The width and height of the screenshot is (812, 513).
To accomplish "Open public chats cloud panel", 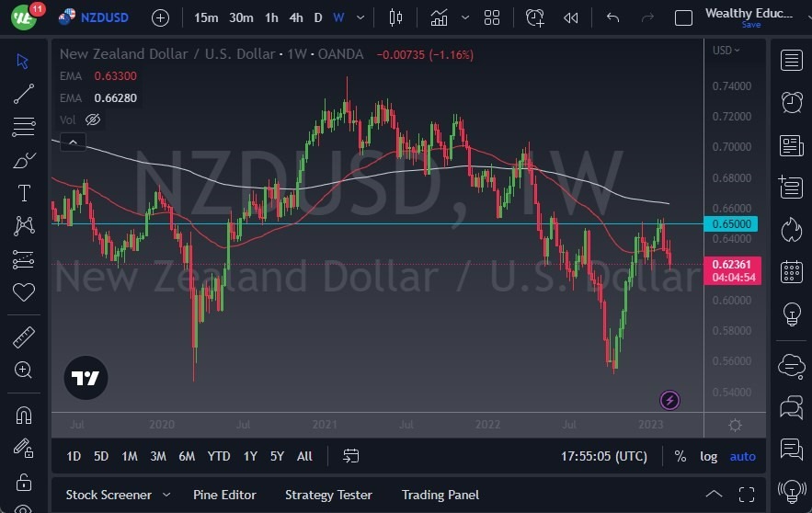I will point(791,366).
